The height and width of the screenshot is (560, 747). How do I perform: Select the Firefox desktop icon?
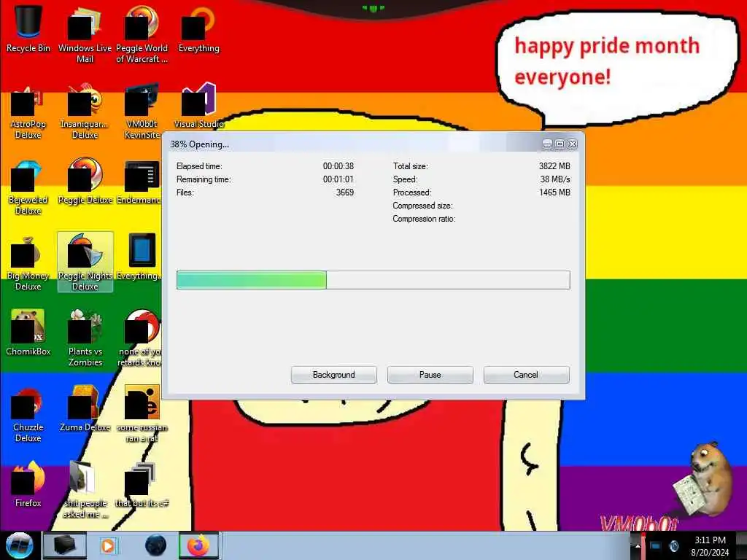coord(28,484)
